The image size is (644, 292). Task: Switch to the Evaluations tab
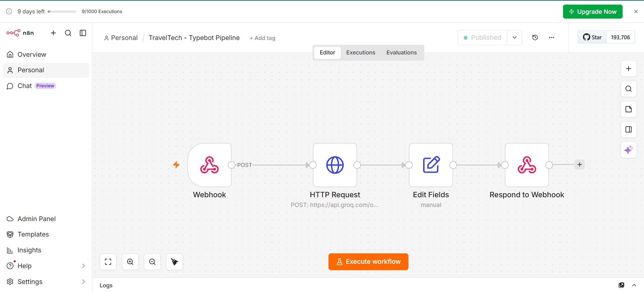(x=401, y=53)
